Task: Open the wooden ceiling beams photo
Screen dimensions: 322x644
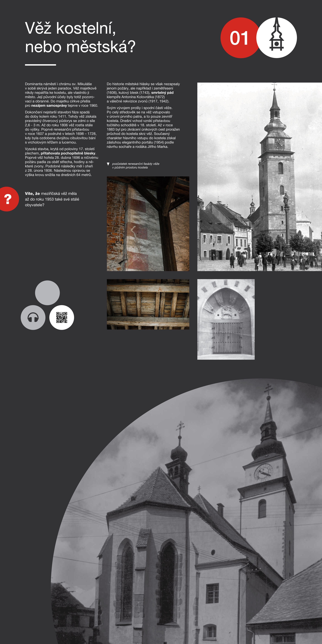Action: 148,304
